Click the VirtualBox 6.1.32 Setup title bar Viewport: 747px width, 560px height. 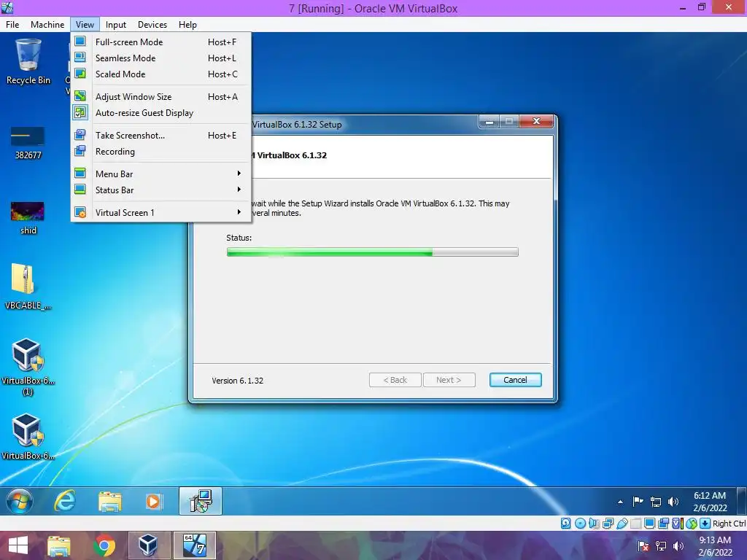pos(363,124)
